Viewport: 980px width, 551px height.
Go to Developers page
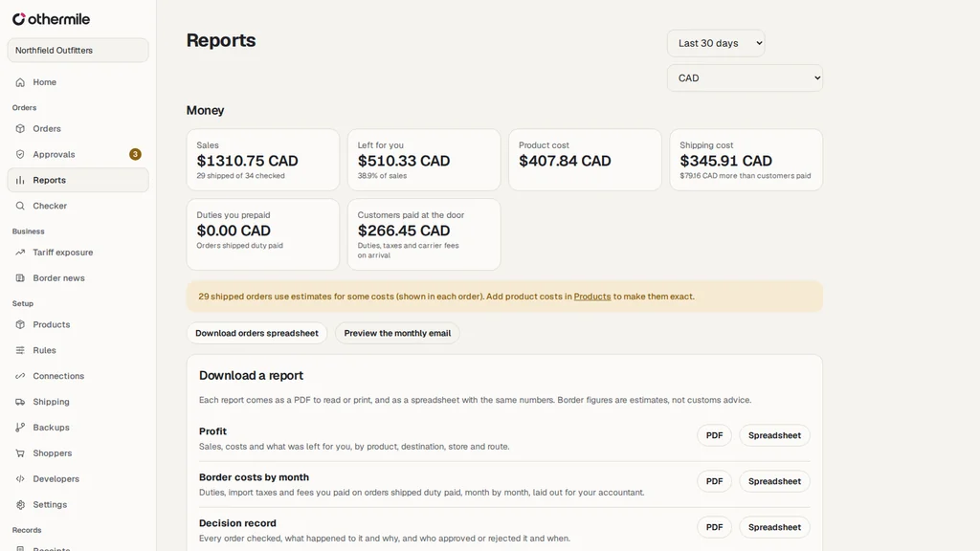(78, 479)
